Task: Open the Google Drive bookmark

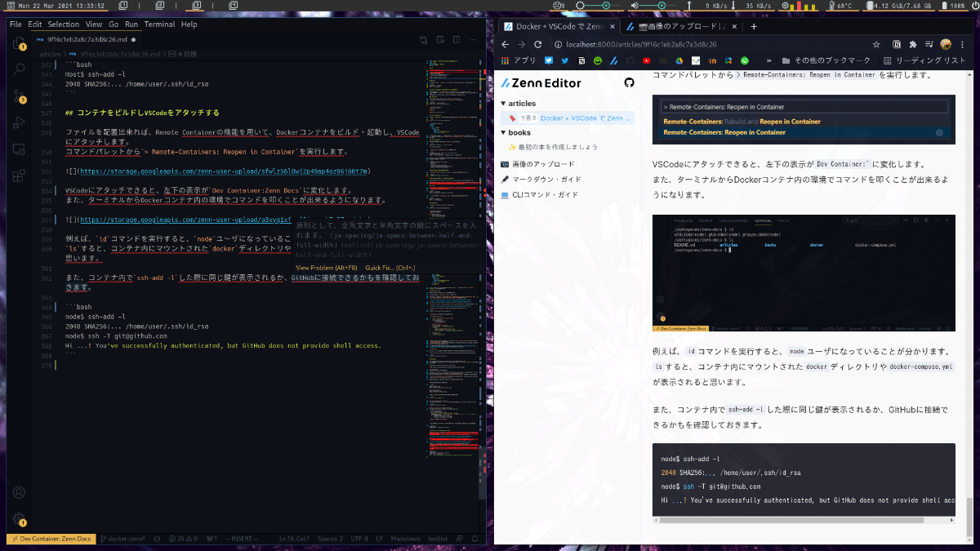Action: (x=679, y=60)
